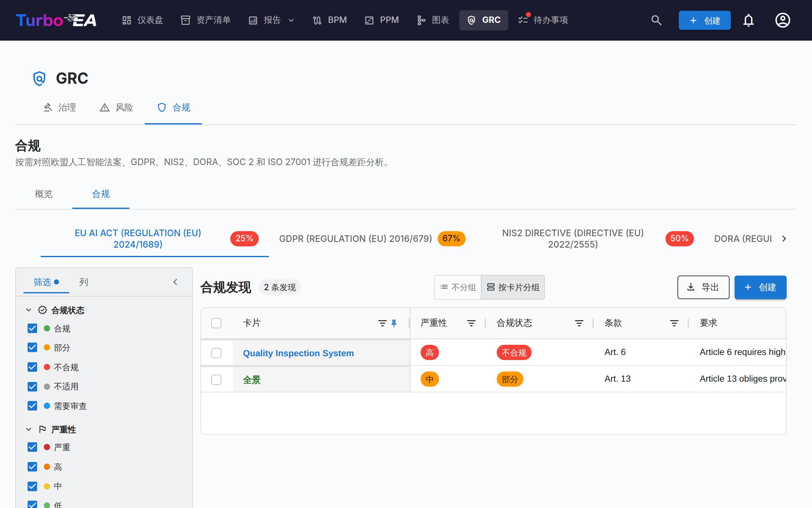Collapse the 严重性 filter section
This screenshot has height=508, width=812.
(x=29, y=429)
